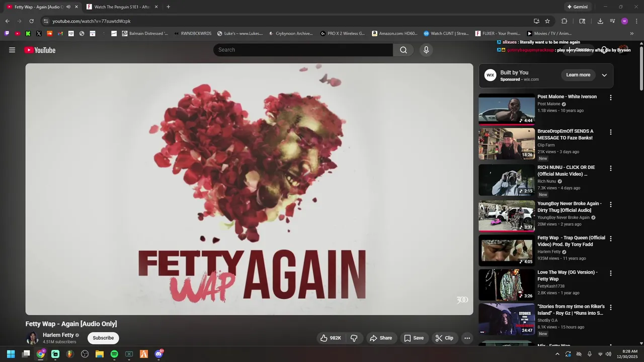Create a Clip of this video
The height and width of the screenshot is (362, 644).
[444, 338]
